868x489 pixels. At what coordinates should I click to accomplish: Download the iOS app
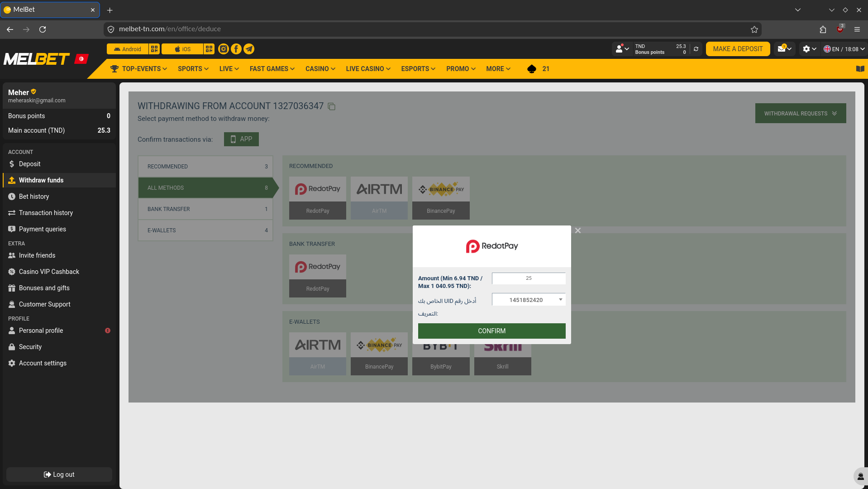pyautogui.click(x=182, y=49)
